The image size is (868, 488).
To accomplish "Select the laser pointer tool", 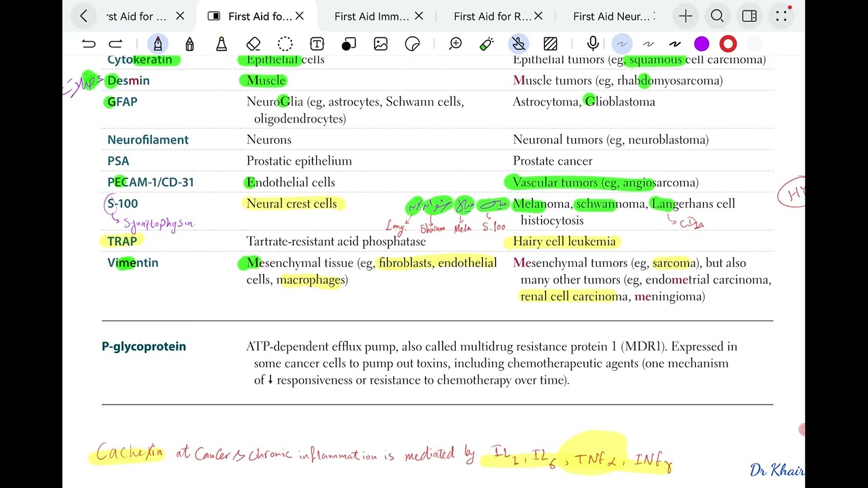I will [486, 44].
